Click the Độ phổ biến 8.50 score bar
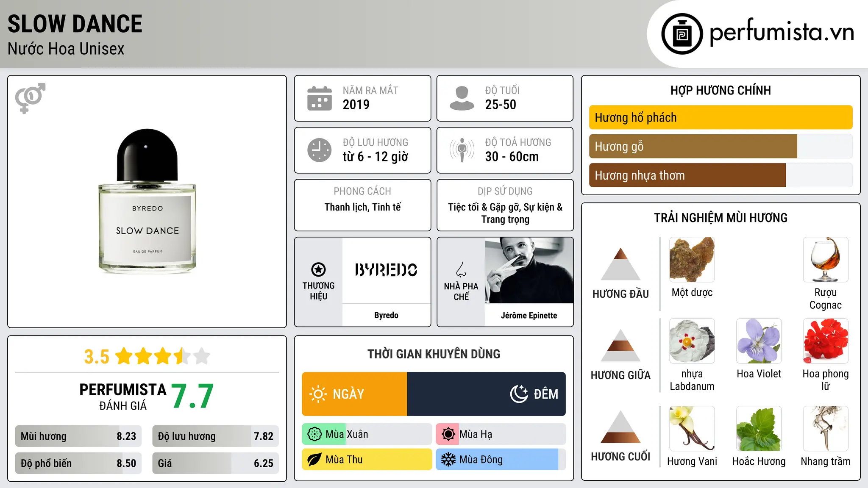Screen dimensions: 868x488 (78, 463)
